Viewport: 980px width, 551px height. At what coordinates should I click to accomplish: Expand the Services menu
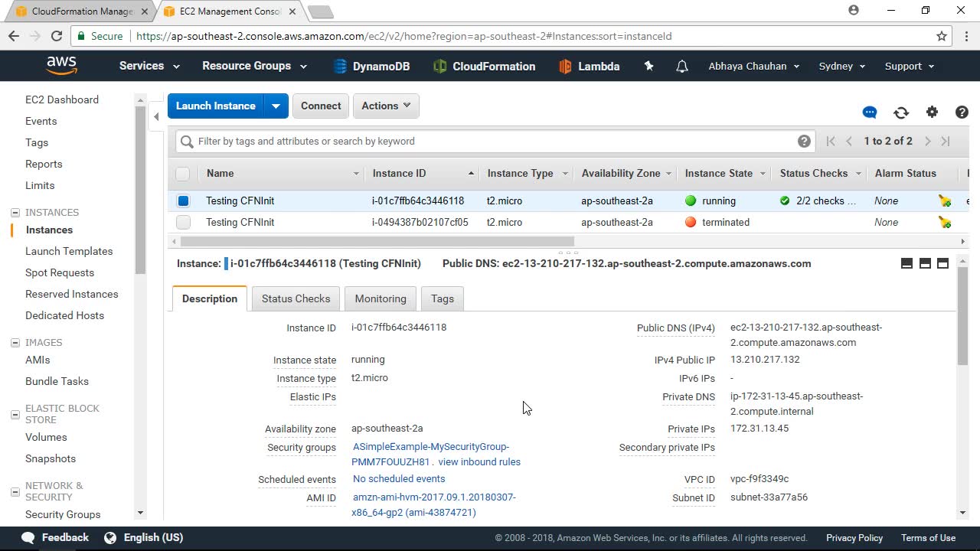click(x=149, y=66)
